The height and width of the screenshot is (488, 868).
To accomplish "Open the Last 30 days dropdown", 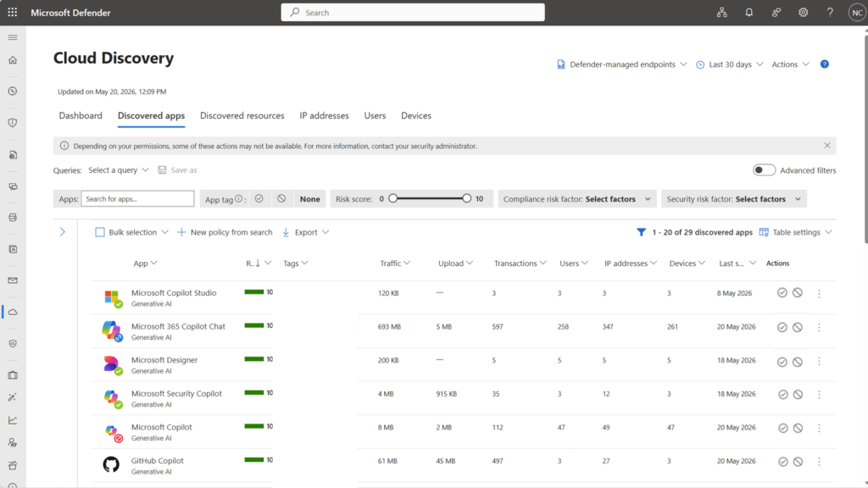I will point(730,64).
